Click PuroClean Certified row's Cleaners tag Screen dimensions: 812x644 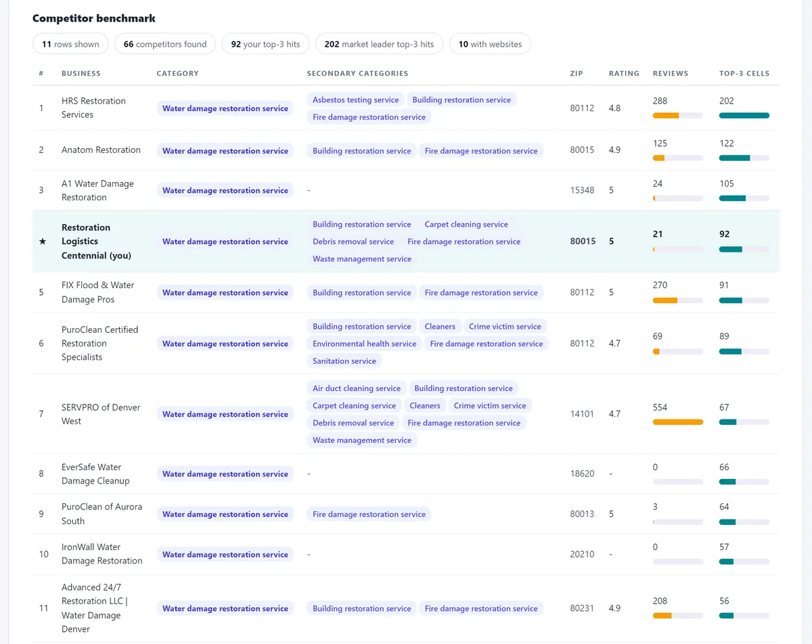pyautogui.click(x=440, y=326)
